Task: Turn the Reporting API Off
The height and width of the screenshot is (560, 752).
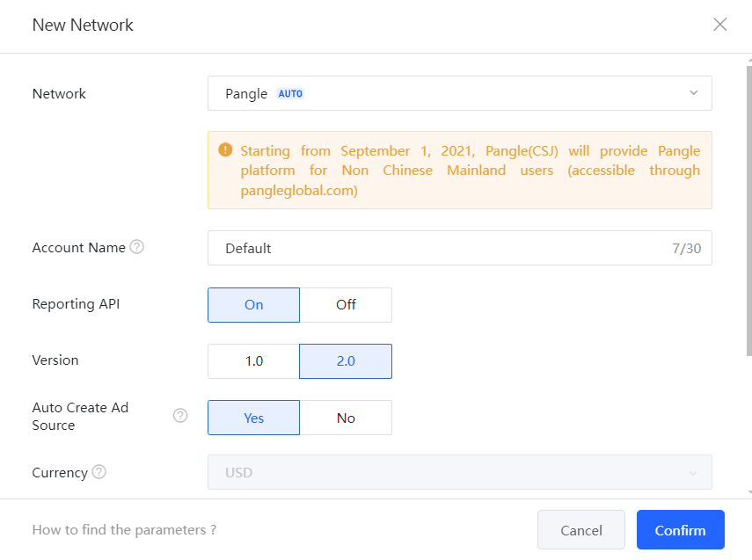Action: coord(346,304)
